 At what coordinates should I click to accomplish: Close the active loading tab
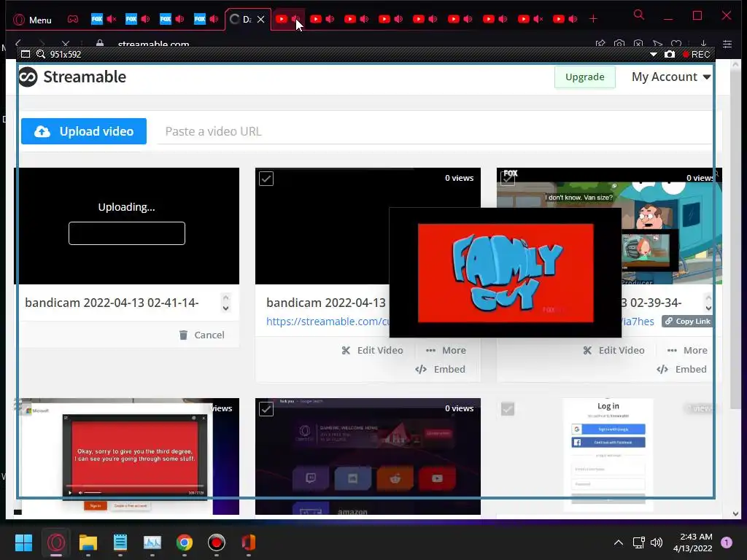pyautogui.click(x=260, y=20)
